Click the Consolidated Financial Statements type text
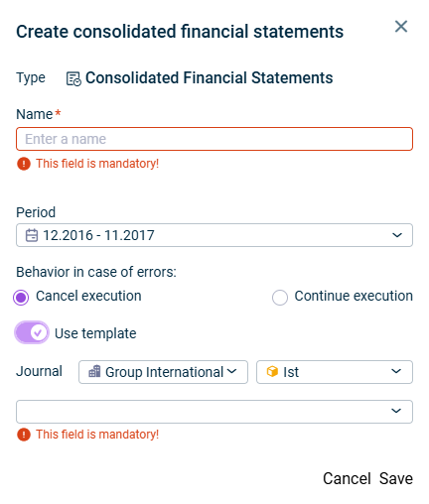The width and height of the screenshot is (429, 504). click(x=210, y=78)
